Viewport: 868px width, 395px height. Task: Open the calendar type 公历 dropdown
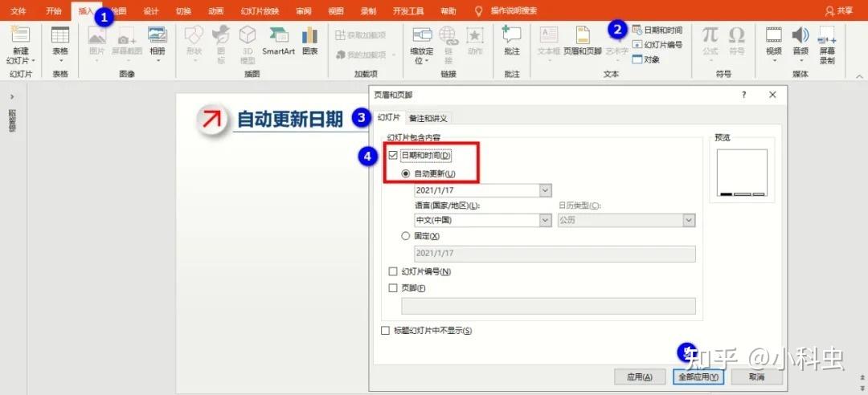690,220
